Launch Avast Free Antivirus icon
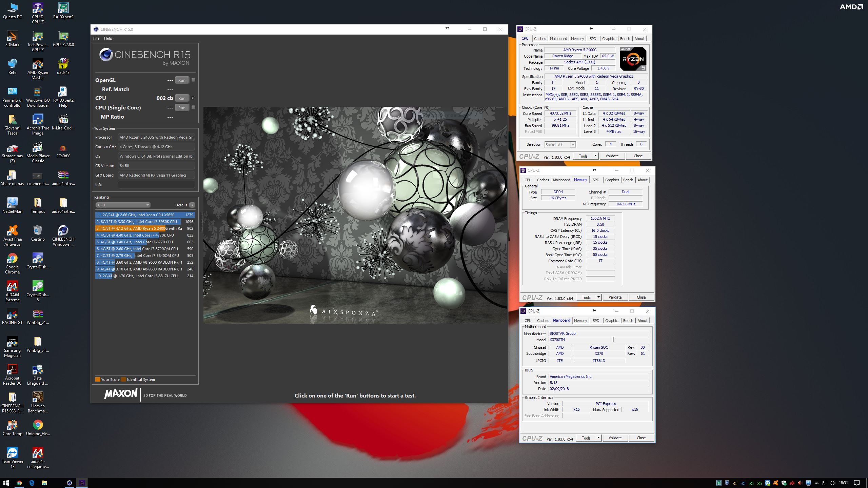This screenshot has width=868, height=488. (12, 236)
